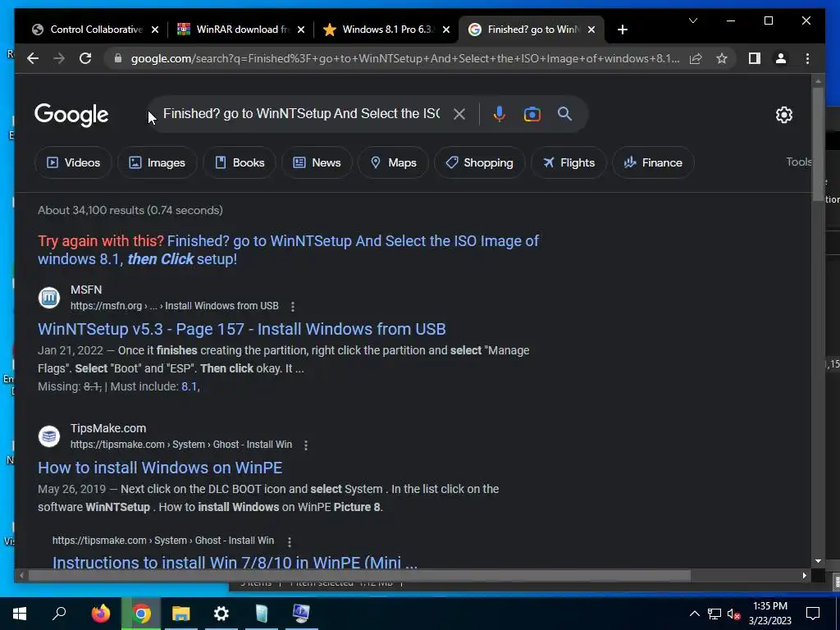Show hidden system tray icons
Screen dimensions: 840x630
pyautogui.click(x=694, y=614)
